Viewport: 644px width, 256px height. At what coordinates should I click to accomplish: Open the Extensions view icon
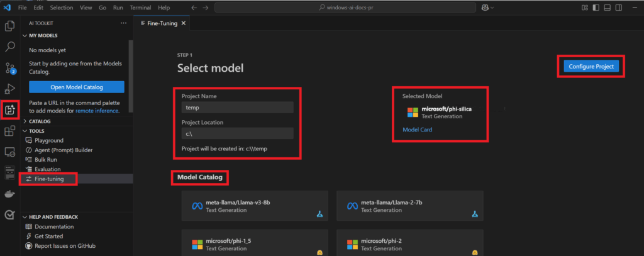tap(9, 131)
